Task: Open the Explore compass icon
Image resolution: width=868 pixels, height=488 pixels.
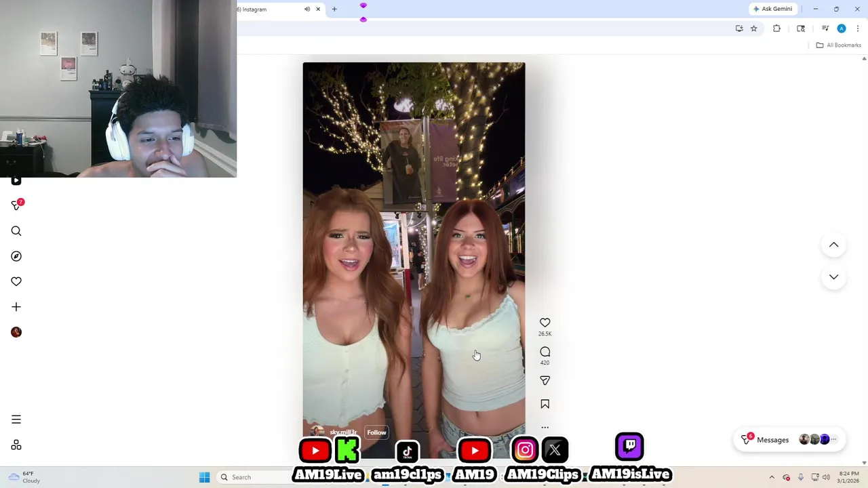Action: pyautogui.click(x=16, y=256)
